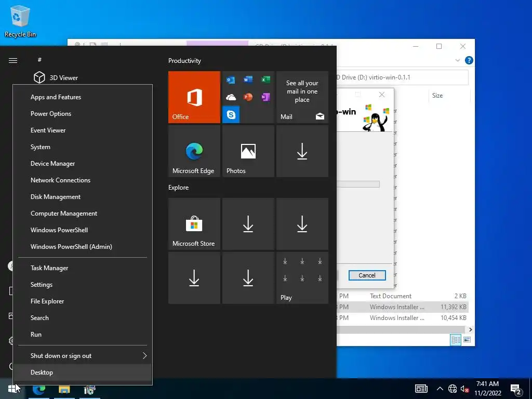Select the 10,454 KB Windows Installer file

click(403, 318)
